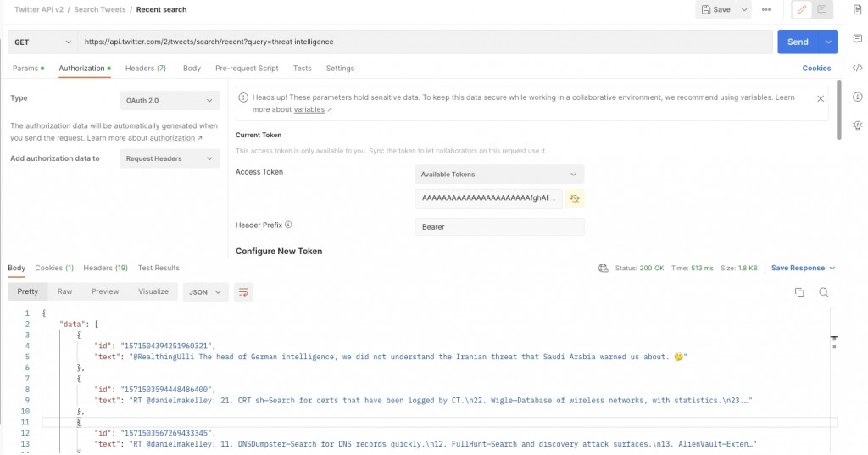The height and width of the screenshot is (455, 868).
Task: Click the request URL input field
Action: point(426,42)
